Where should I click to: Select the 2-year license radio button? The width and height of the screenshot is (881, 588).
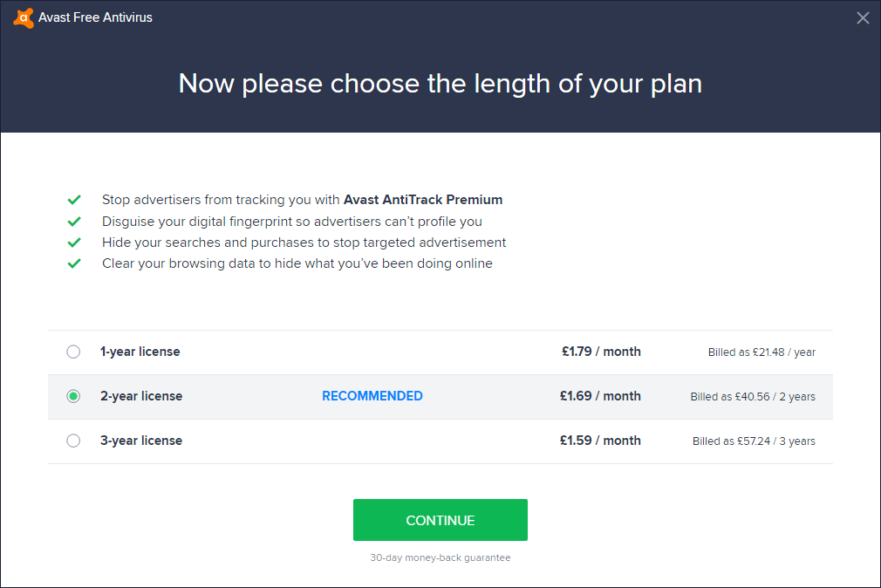pos(73,396)
